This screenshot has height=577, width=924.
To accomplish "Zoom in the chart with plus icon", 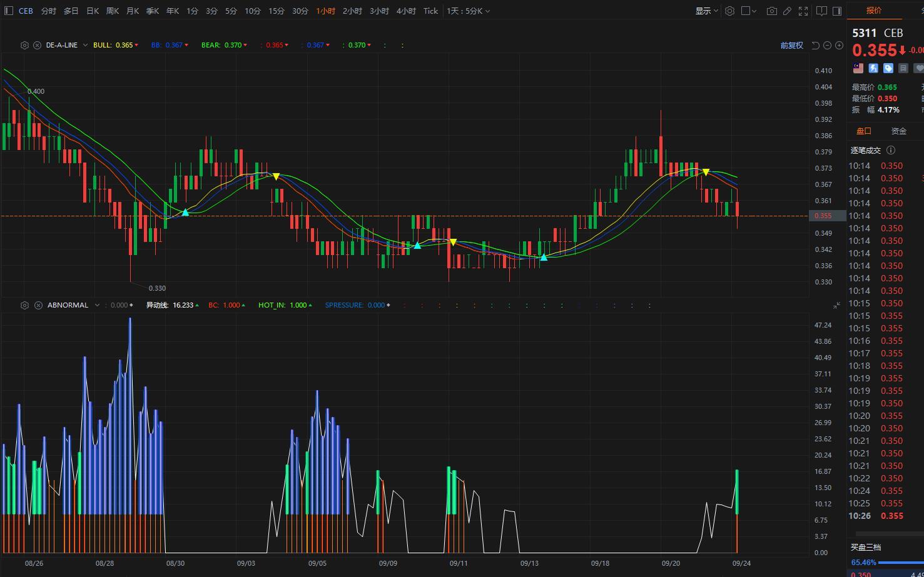I will pyautogui.click(x=839, y=45).
